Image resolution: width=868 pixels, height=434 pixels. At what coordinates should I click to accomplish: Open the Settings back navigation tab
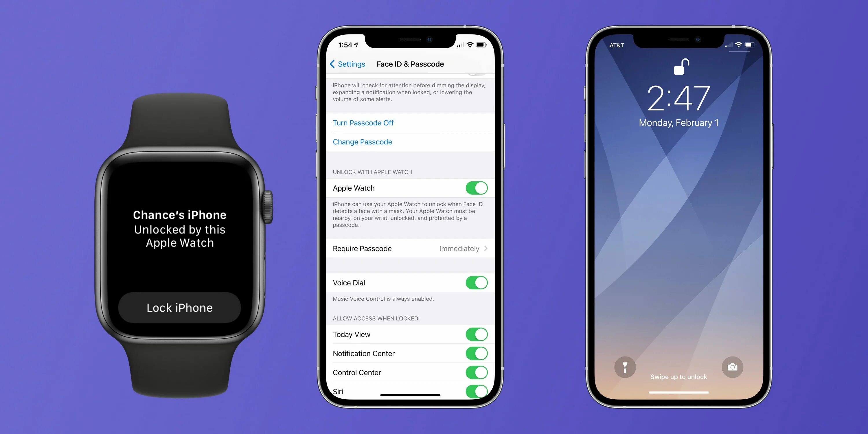[347, 64]
